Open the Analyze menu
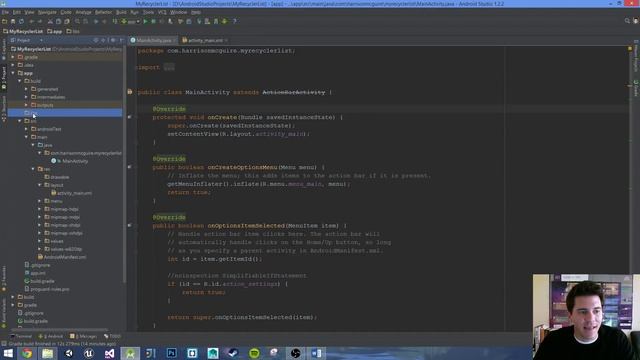The width and height of the screenshot is (640, 360). coord(83,12)
